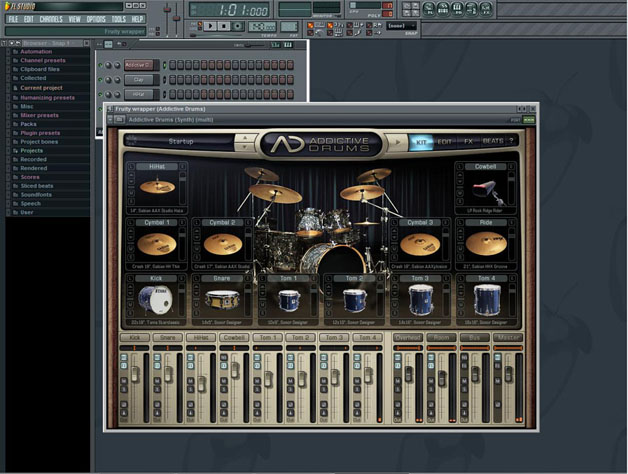
Task: Mute the Snare mixer channel
Action: (157, 380)
